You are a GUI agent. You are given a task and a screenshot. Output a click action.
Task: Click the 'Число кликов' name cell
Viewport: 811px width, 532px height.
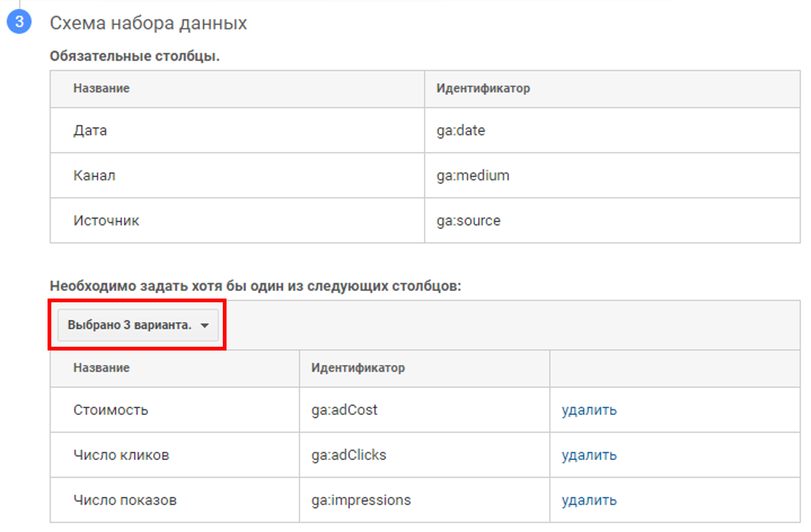(x=121, y=455)
